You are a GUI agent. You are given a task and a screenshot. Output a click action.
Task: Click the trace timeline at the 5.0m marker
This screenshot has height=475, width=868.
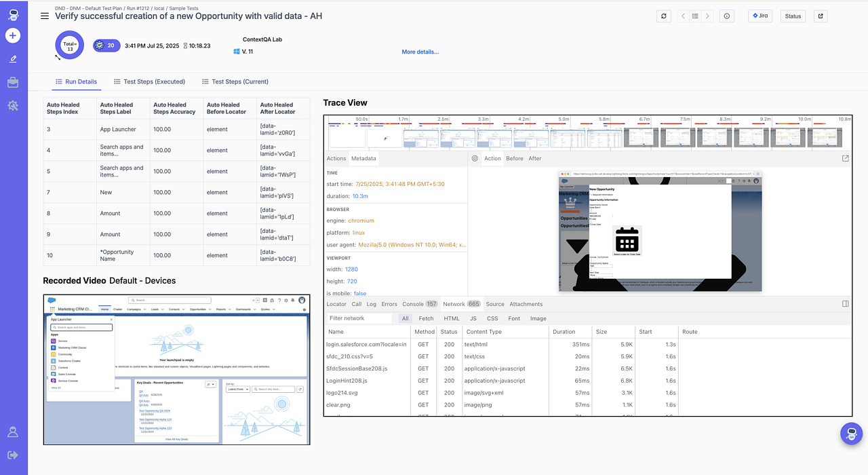(x=564, y=119)
